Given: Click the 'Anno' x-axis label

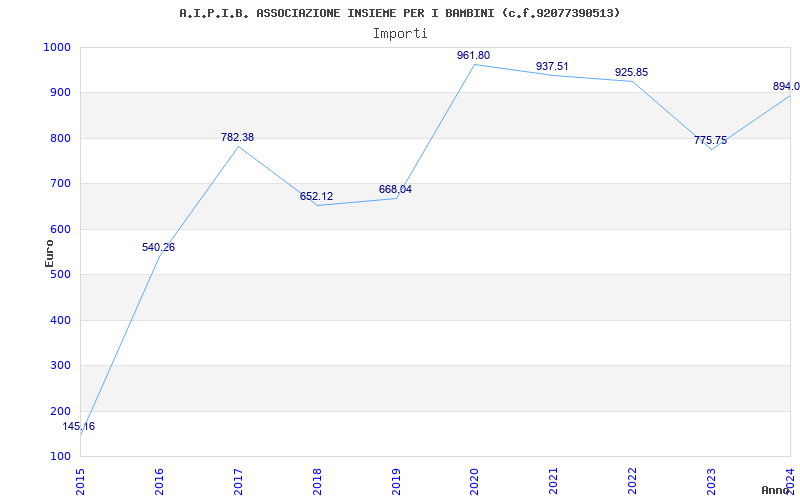Looking at the screenshot, I should point(776,490).
